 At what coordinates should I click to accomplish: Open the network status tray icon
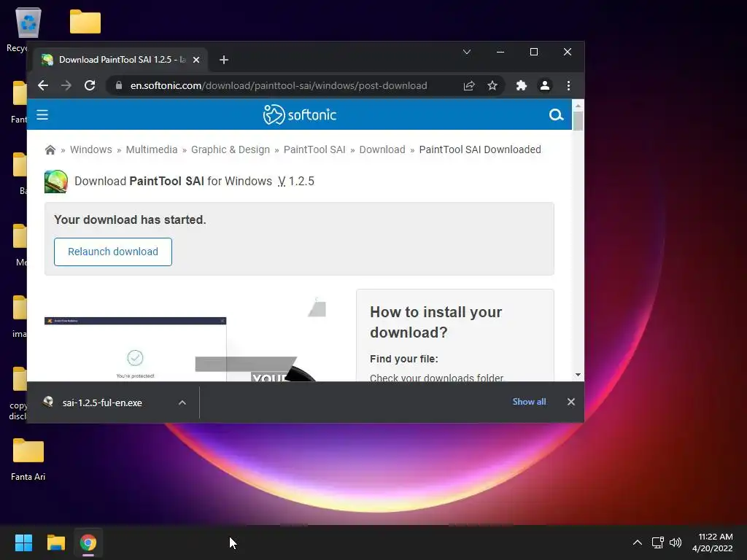point(658,542)
